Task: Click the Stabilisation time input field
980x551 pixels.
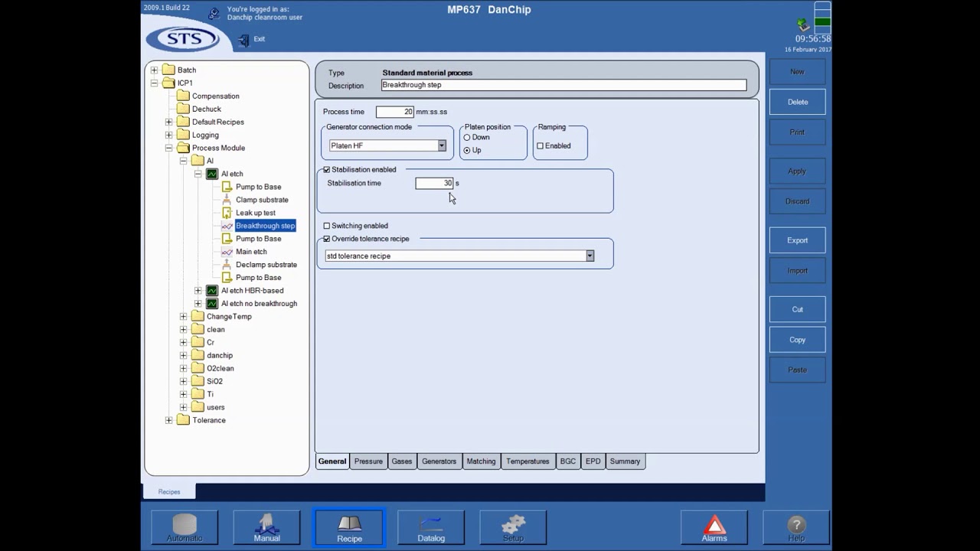Action: pos(434,183)
